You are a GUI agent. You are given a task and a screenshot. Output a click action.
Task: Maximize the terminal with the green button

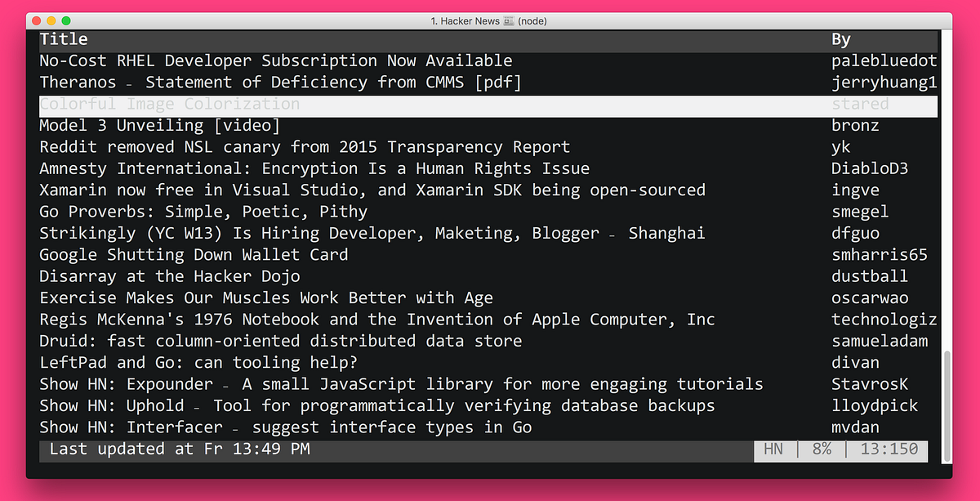(66, 20)
